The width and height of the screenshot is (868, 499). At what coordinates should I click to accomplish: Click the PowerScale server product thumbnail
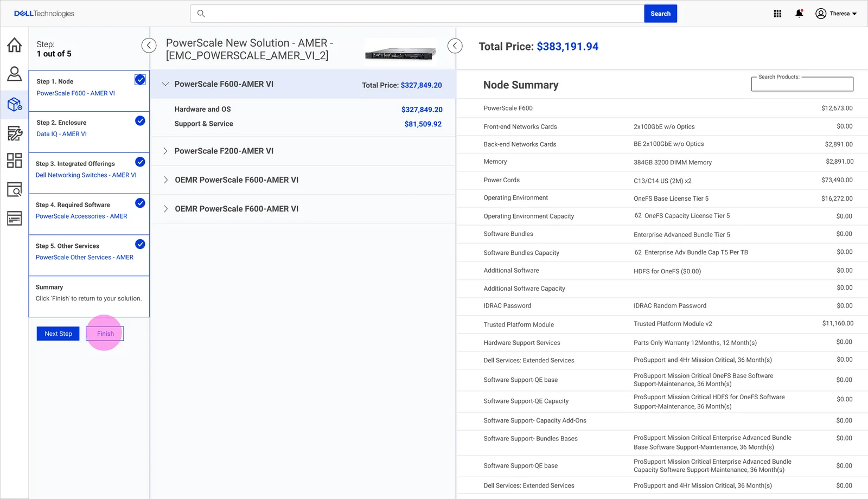(x=400, y=53)
